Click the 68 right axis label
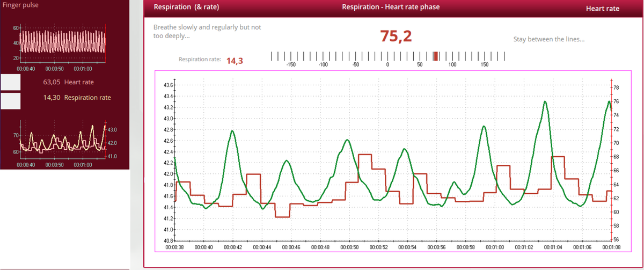 [616, 157]
